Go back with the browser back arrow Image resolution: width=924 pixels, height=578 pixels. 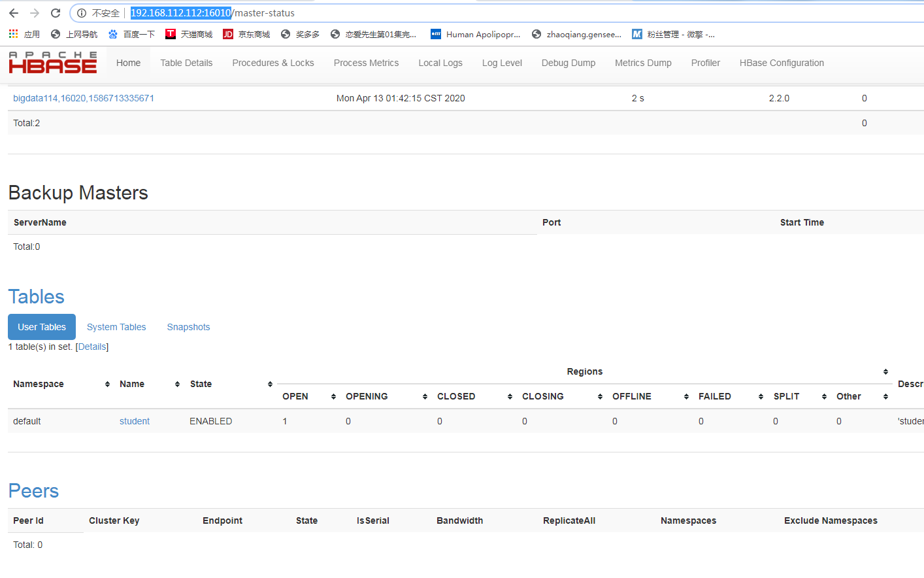tap(14, 13)
